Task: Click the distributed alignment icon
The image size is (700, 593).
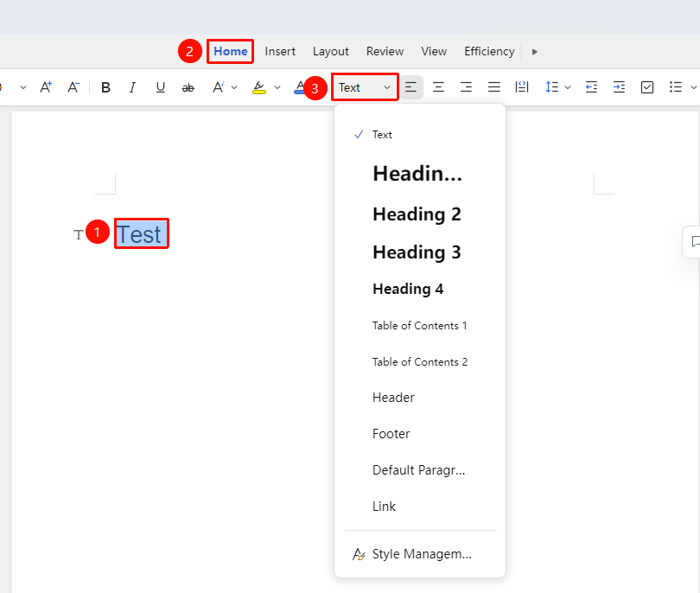Action: [521, 87]
